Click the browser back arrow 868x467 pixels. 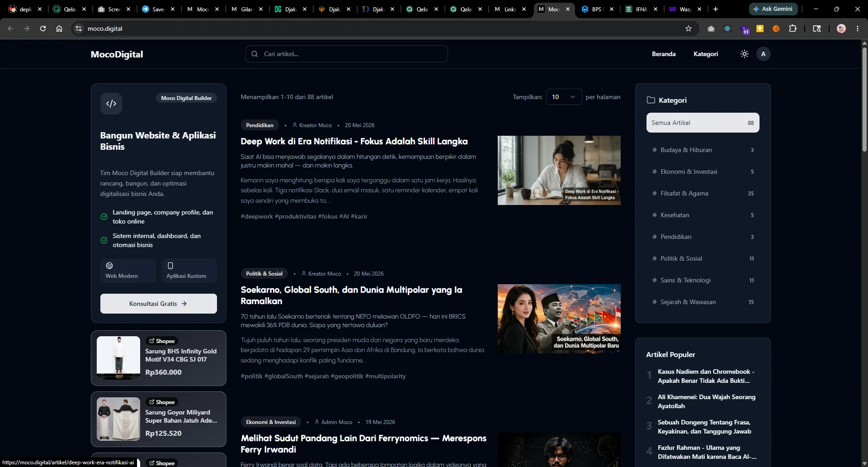tap(10, 29)
